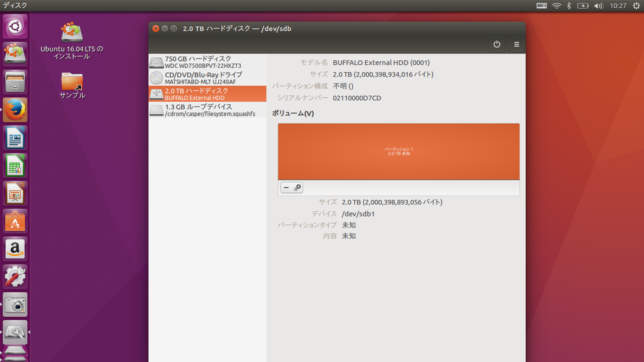Open Amazon launcher in dock
The image size is (644, 362).
pyautogui.click(x=15, y=249)
